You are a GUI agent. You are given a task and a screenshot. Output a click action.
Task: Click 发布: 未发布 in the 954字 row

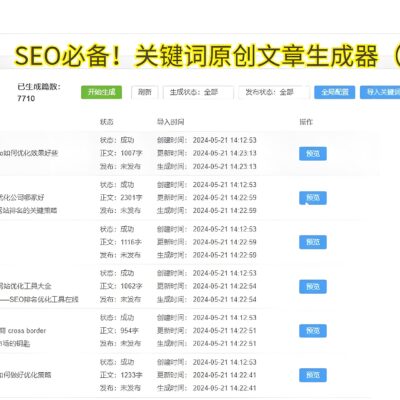pos(120,343)
